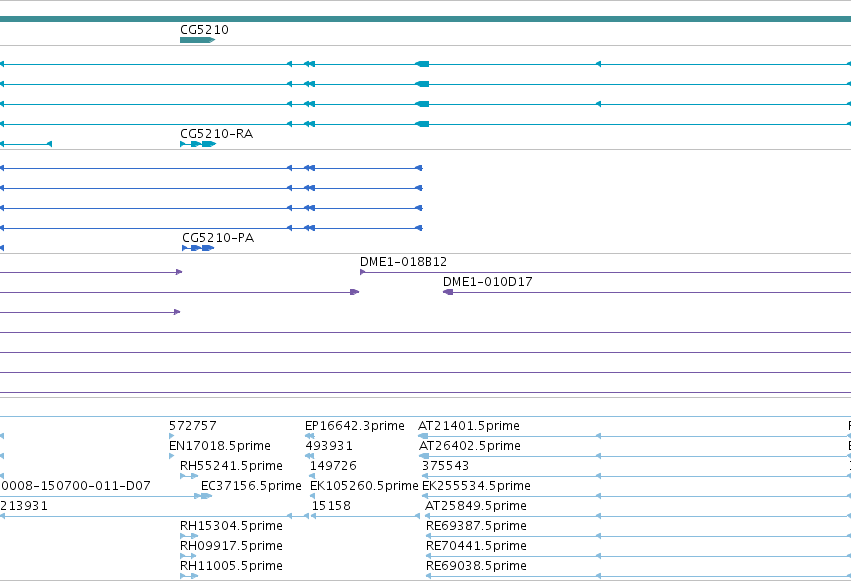The height and width of the screenshot is (581, 851).
Task: Select the arrowhead ending the third purple clone line
Action: pos(177,312)
